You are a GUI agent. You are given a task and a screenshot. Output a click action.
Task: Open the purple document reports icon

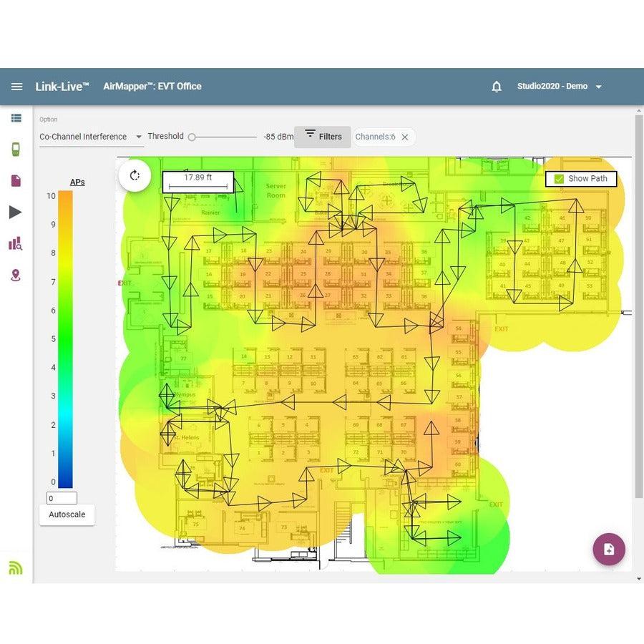[x=16, y=181]
